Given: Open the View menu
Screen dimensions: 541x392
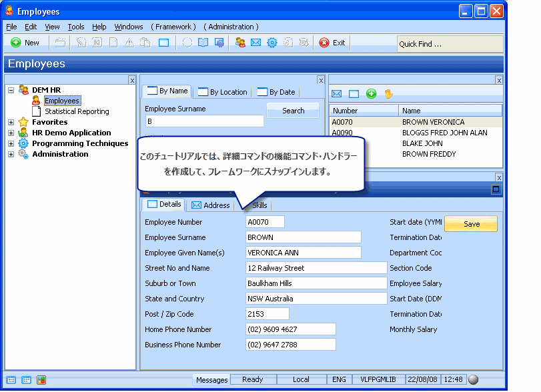Looking at the screenshot, I should [52, 27].
